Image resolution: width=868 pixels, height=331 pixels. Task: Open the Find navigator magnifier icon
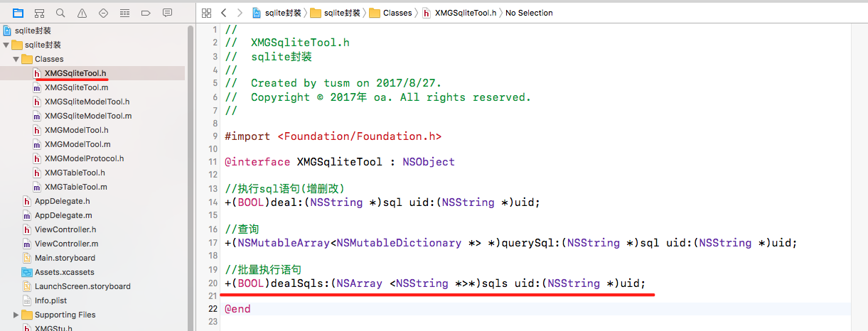click(x=60, y=13)
